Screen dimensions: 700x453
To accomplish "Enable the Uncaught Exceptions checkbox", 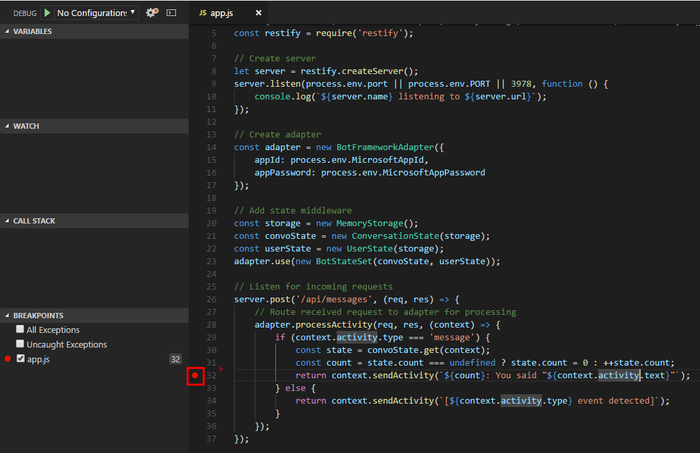I will coord(20,344).
